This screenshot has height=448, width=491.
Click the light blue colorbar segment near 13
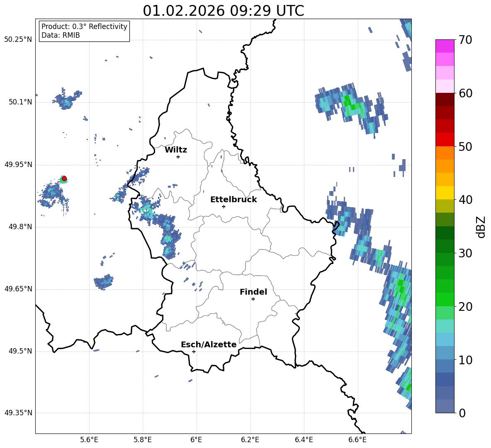[x=445, y=340]
